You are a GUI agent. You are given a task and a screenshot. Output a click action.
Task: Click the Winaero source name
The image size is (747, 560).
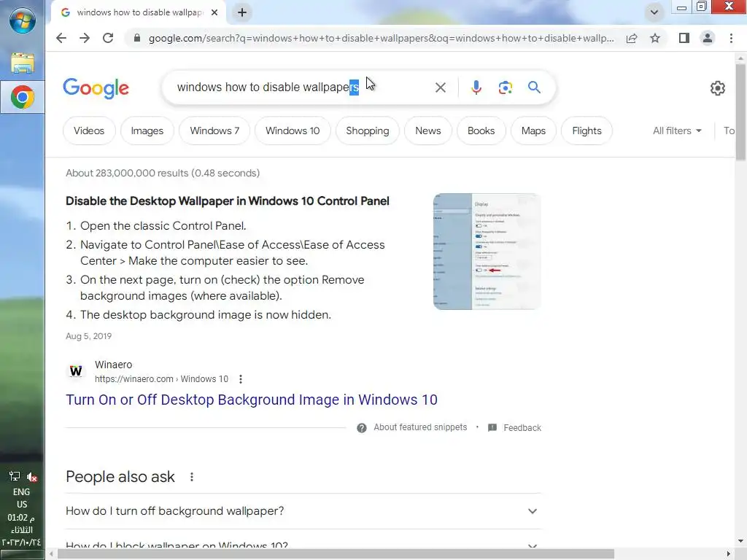click(x=113, y=365)
